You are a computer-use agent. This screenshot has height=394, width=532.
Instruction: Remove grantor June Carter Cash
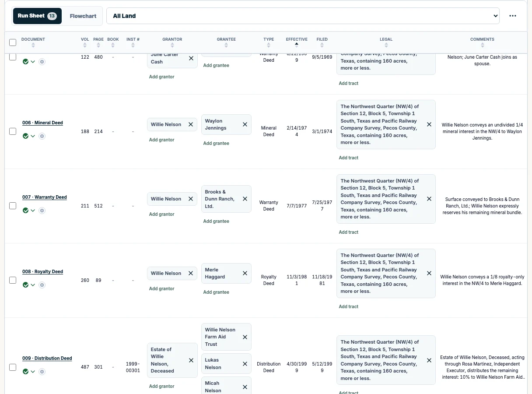(191, 58)
